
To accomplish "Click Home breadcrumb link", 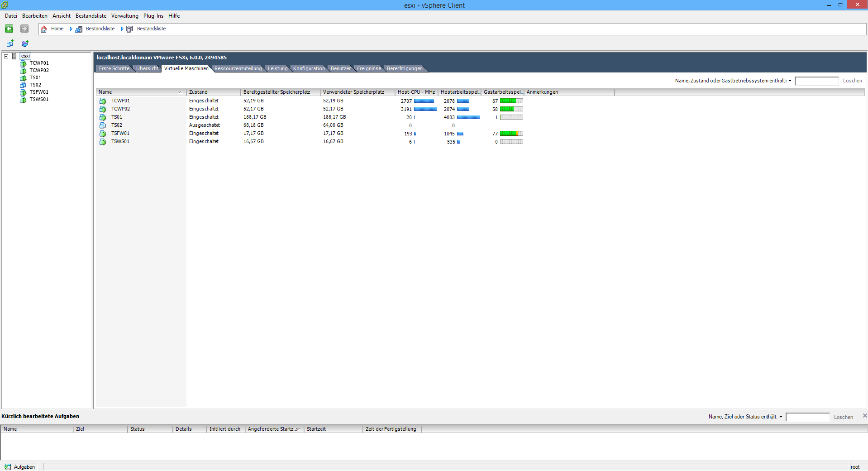I will 57,29.
